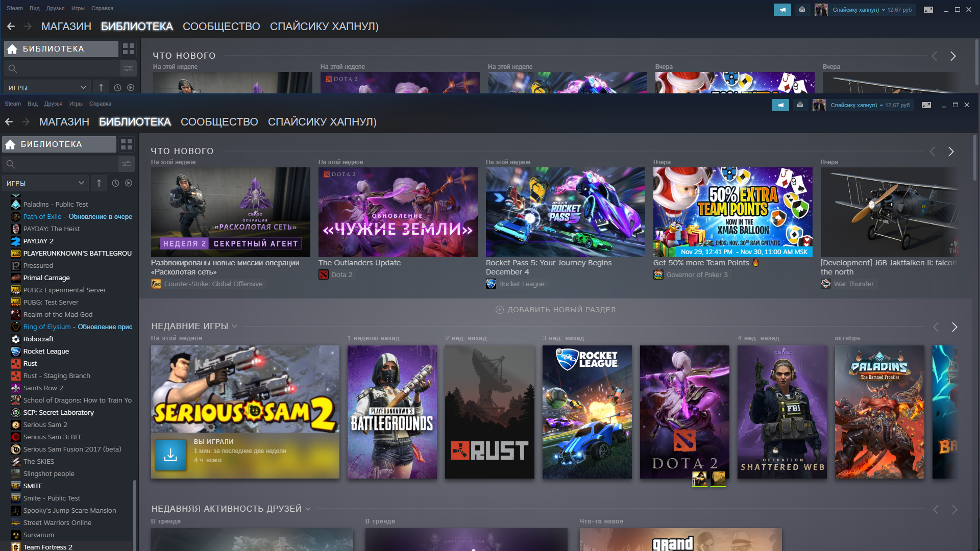The image size is (980, 551).
Task: Open the Вид menu in front window
Action: (32, 104)
